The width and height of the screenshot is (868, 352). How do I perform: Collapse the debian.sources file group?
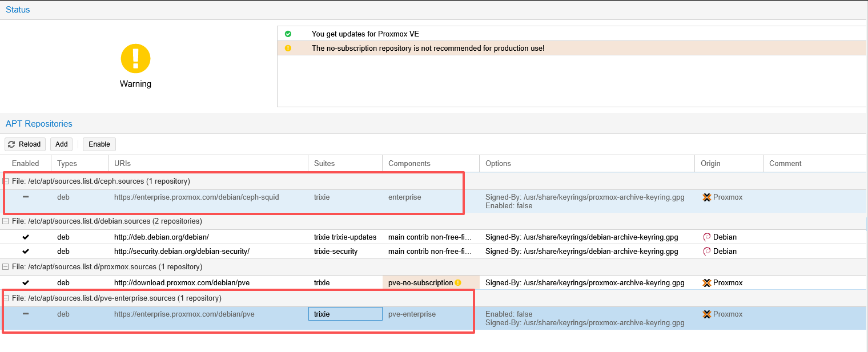tap(6, 221)
